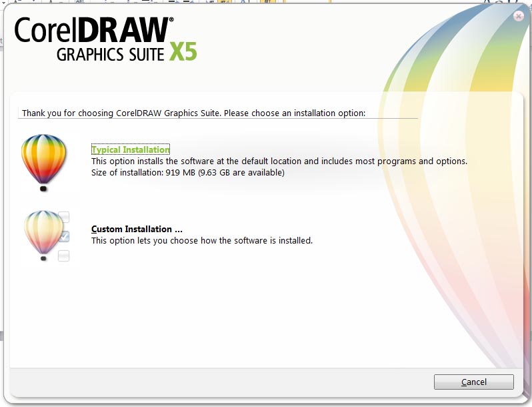Click the green X5 version logo

click(183, 51)
